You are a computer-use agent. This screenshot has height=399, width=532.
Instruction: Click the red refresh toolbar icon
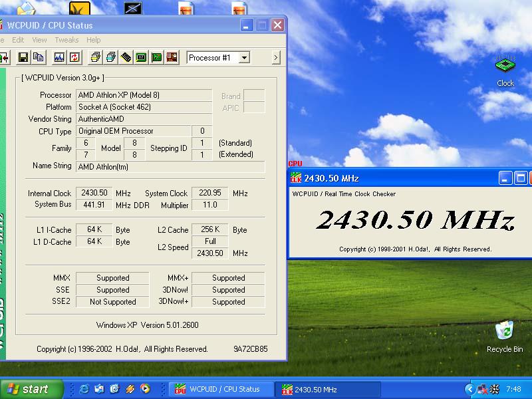coord(74,58)
